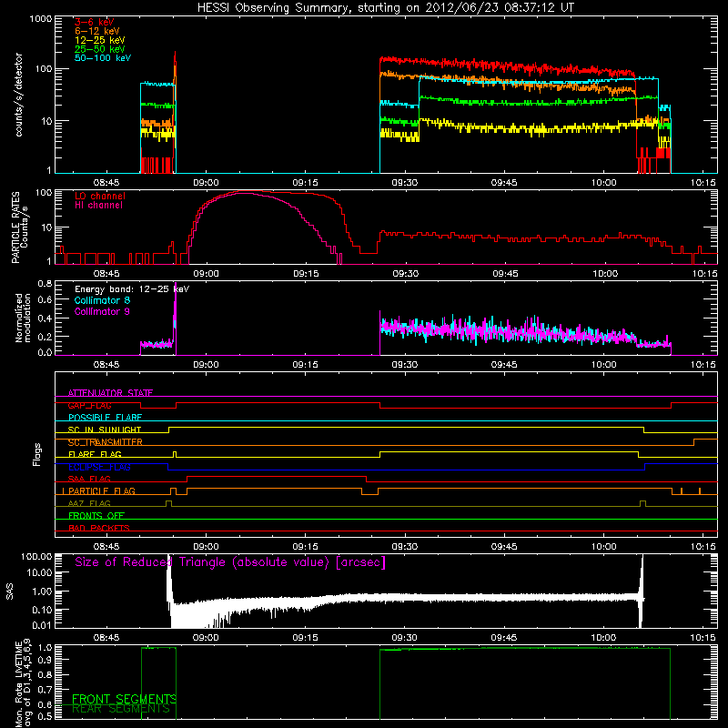Click the PARTICLE RATES Counts/s axis label
Image resolution: width=728 pixels, height=728 pixels.
(x=19, y=227)
